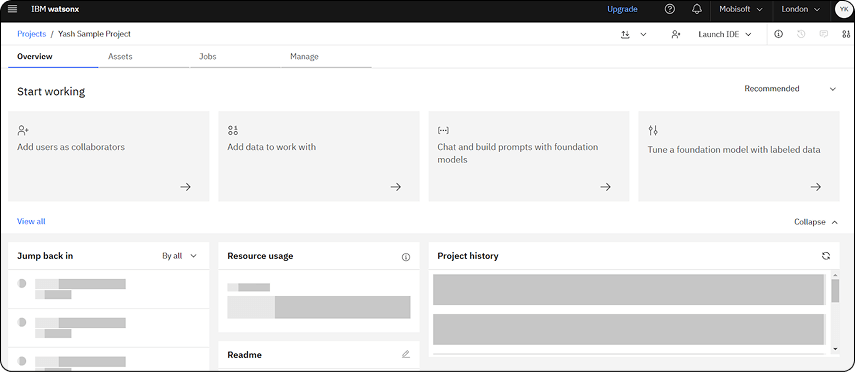
Task: Click the Jump back in heading
Action: point(45,256)
